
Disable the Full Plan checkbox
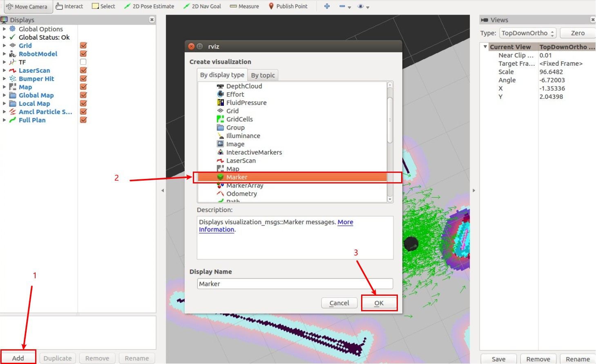(83, 120)
